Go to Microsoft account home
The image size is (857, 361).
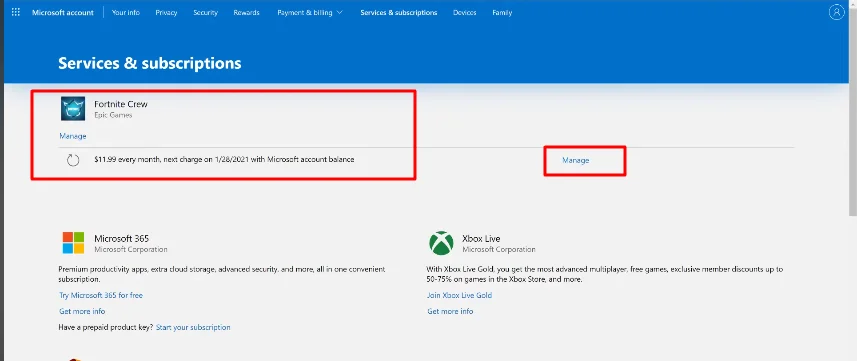tap(63, 13)
